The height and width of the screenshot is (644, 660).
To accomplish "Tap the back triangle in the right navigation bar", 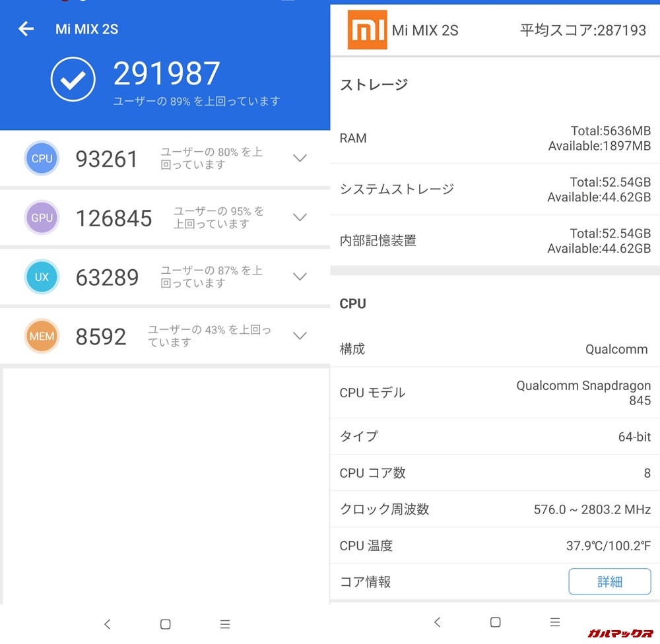I will [x=438, y=622].
